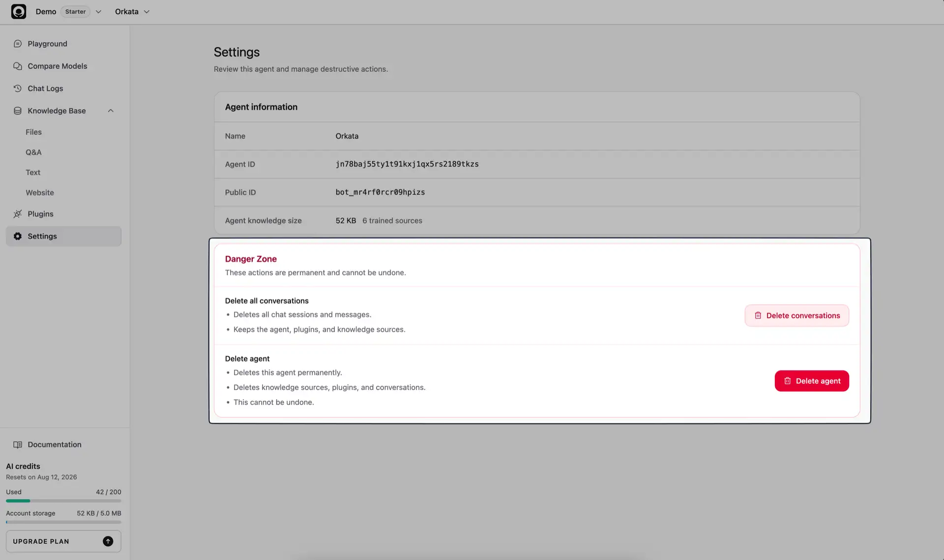944x560 pixels.
Task: Click the Compare Models icon
Action: click(18, 66)
